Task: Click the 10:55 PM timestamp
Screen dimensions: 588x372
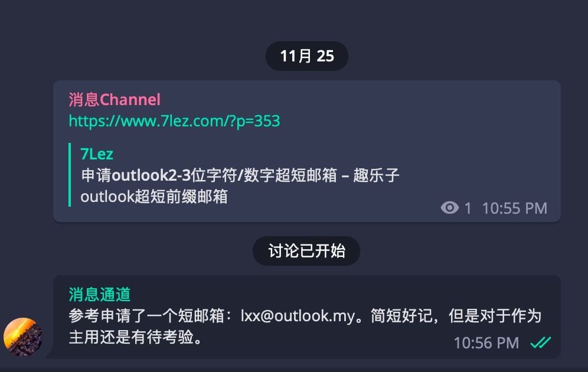Action: click(x=515, y=208)
